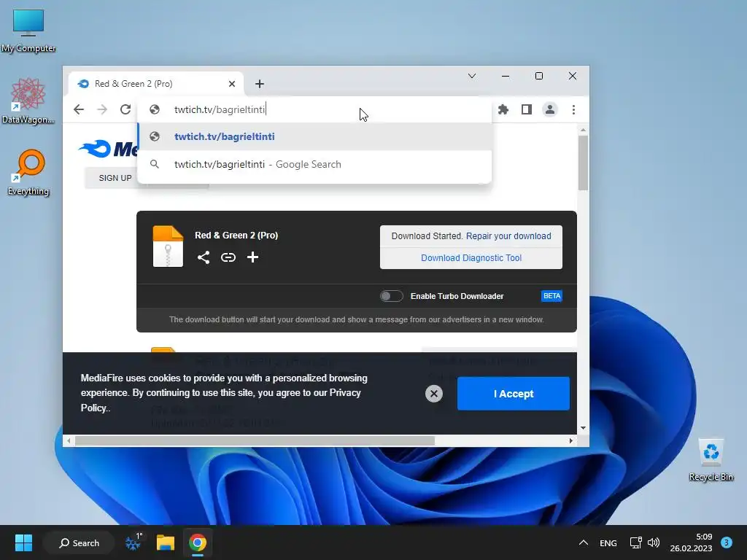Screen dimensions: 747x560
Task: Click the page scroll up arrow
Action: click(583, 130)
